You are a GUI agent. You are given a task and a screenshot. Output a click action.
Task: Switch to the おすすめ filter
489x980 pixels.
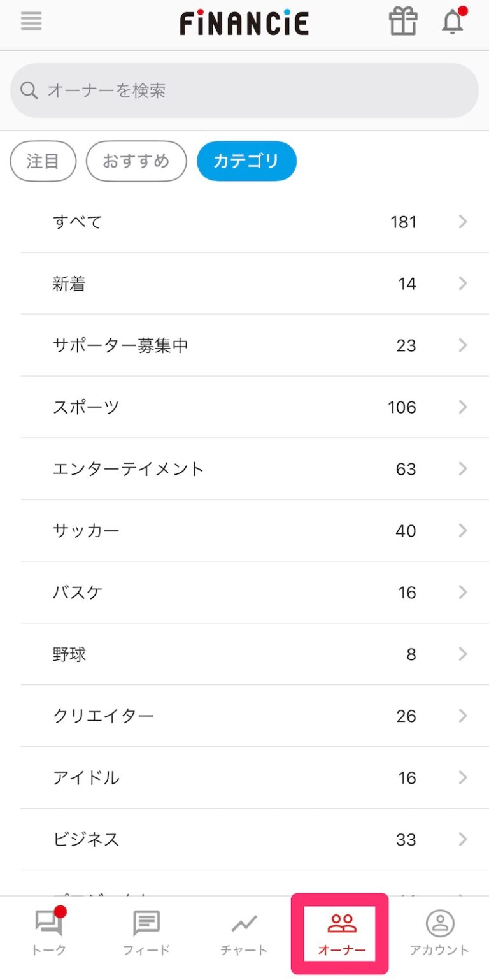click(x=136, y=161)
